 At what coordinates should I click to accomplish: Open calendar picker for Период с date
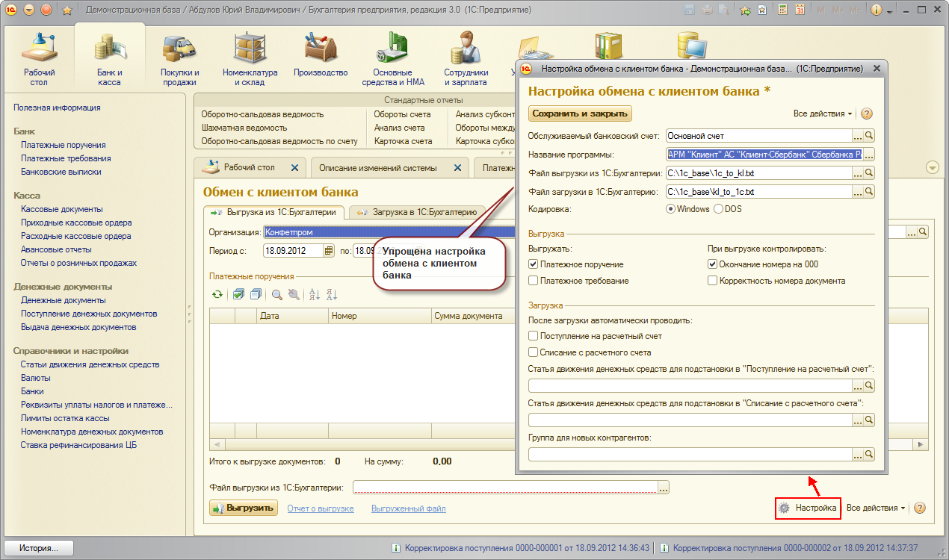pyautogui.click(x=329, y=251)
